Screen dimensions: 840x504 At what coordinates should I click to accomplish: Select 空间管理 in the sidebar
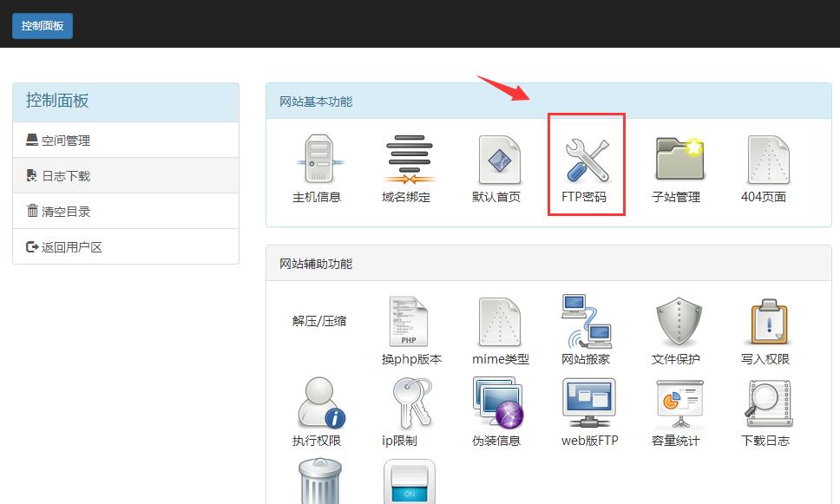coord(126,141)
